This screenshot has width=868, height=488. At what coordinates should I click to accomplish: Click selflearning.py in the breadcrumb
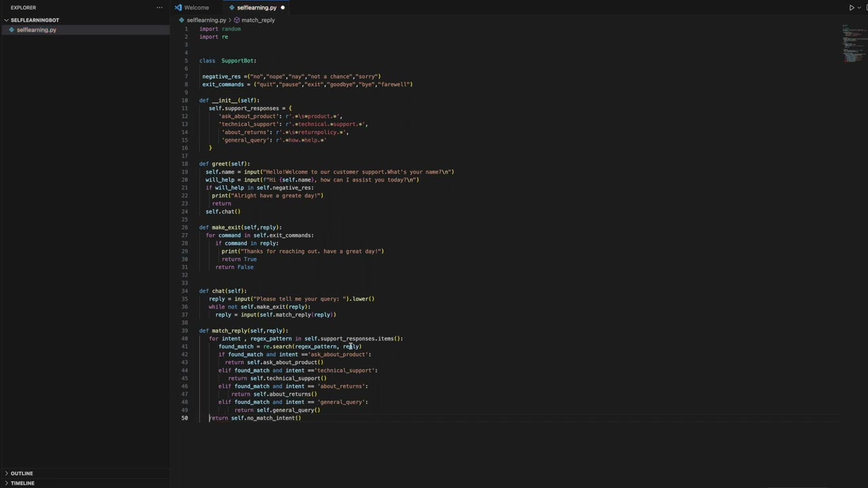[x=206, y=20]
